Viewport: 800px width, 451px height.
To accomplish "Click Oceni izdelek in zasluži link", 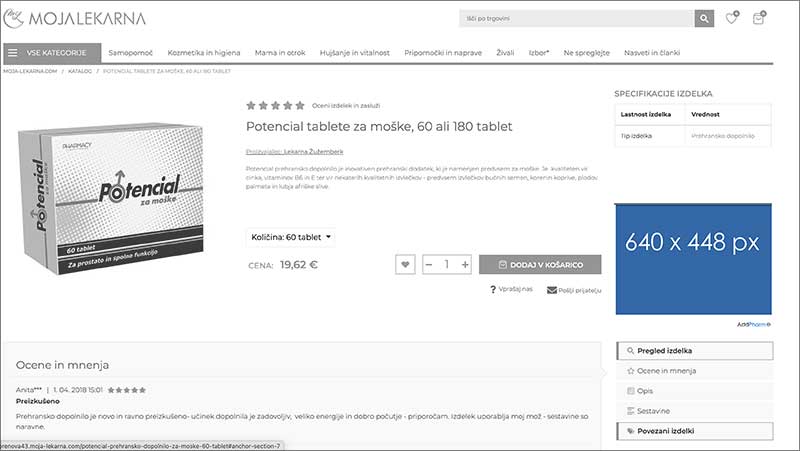I will (346, 106).
